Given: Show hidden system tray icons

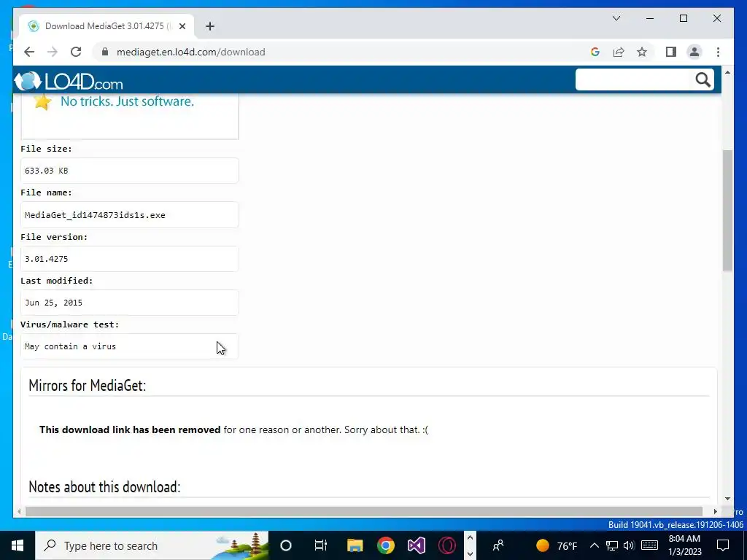Looking at the screenshot, I should 594,545.
